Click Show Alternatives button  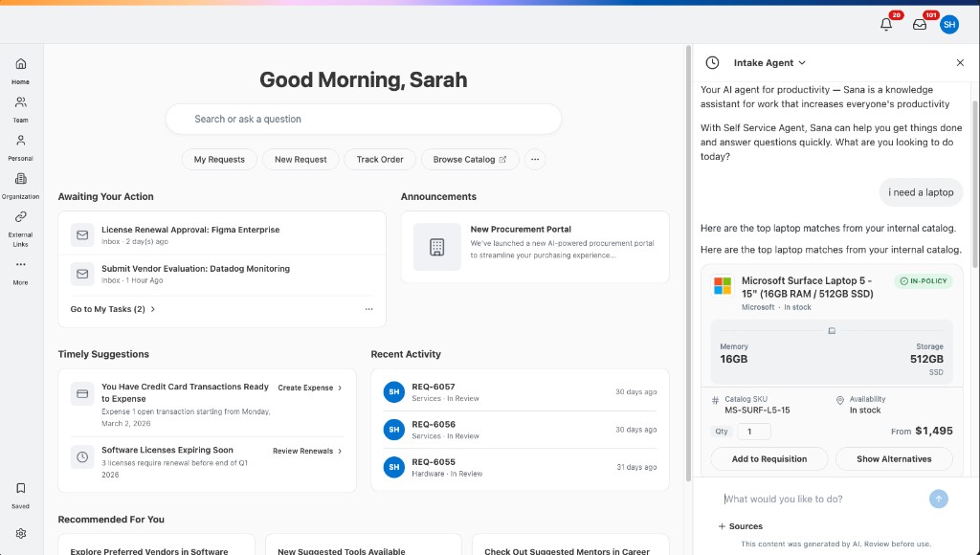pyautogui.click(x=894, y=458)
